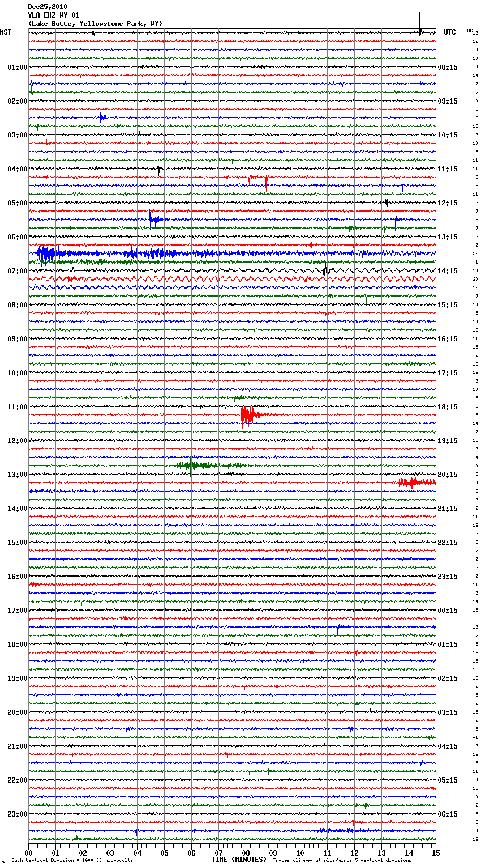The image size is (481, 868).
Task: Click the 09:15 UTC time label
Action: (x=448, y=101)
